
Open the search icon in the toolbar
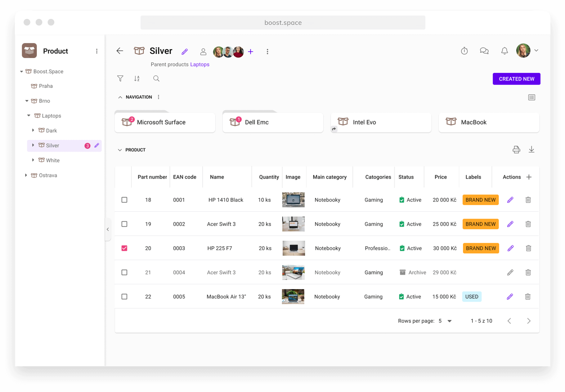coord(156,78)
